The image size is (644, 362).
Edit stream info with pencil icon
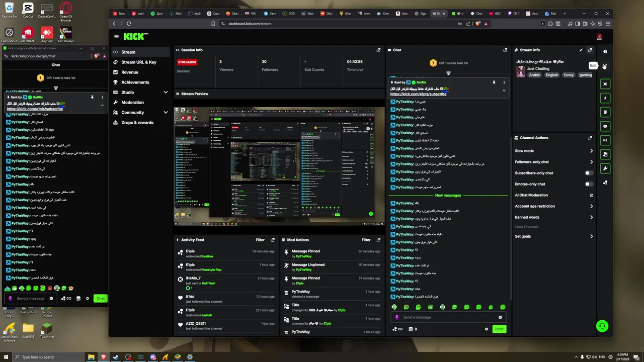point(581,50)
